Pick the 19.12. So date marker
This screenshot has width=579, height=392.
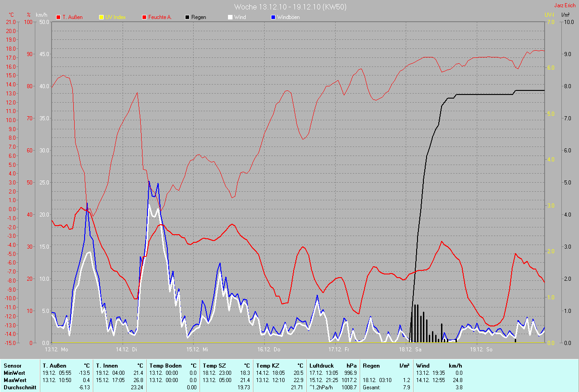[x=481, y=349]
